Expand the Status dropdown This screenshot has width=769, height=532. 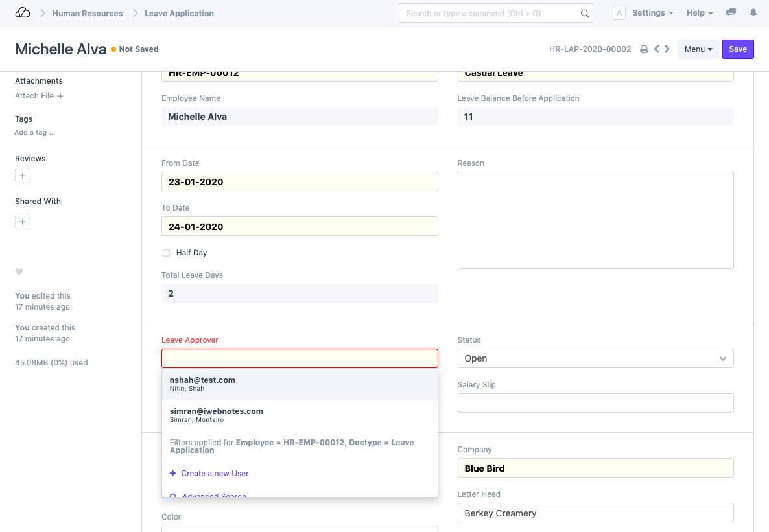(595, 358)
